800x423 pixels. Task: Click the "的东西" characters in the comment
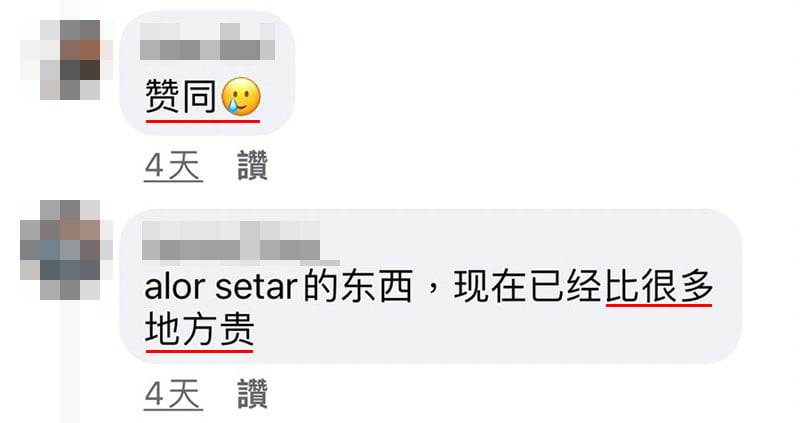[358, 287]
